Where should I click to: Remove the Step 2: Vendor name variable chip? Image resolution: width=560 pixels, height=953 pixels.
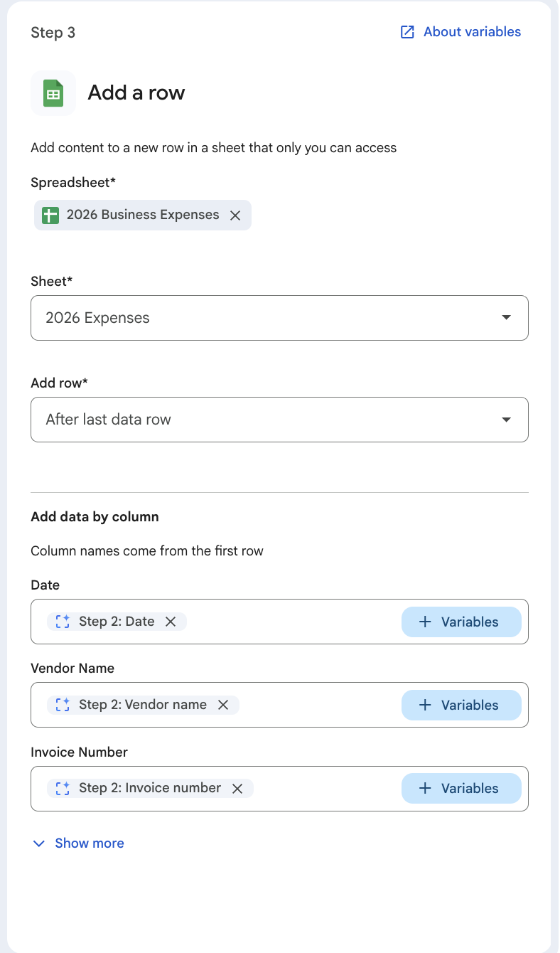click(x=223, y=705)
